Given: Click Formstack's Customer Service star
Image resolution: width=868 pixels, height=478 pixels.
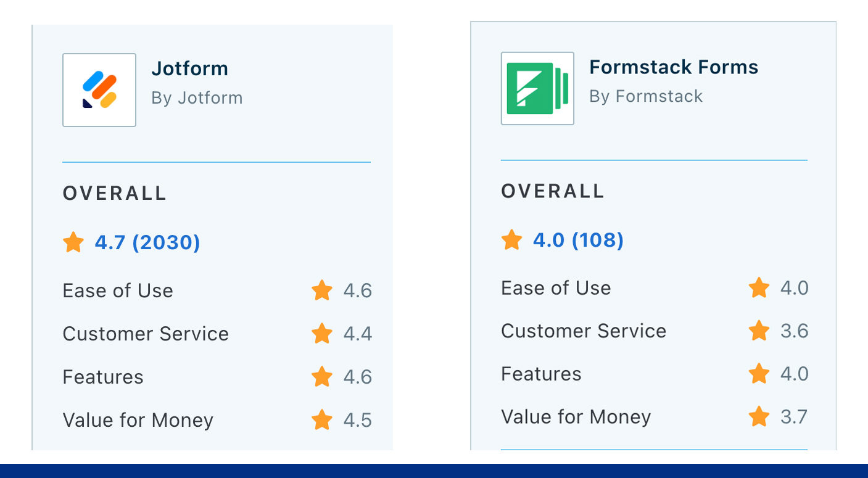Looking at the screenshot, I should (x=759, y=331).
